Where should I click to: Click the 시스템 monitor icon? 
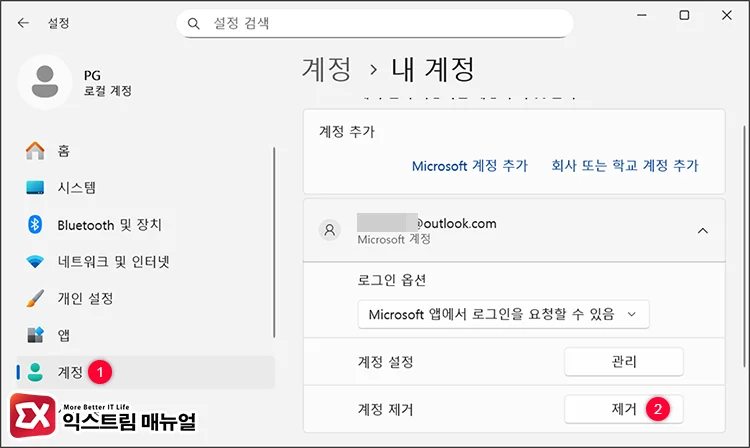35,187
